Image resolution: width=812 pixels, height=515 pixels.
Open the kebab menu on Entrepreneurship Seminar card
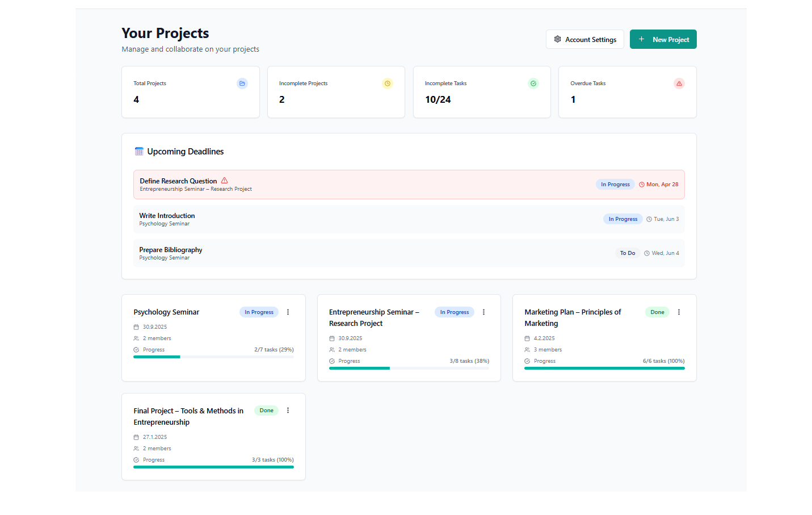point(483,312)
